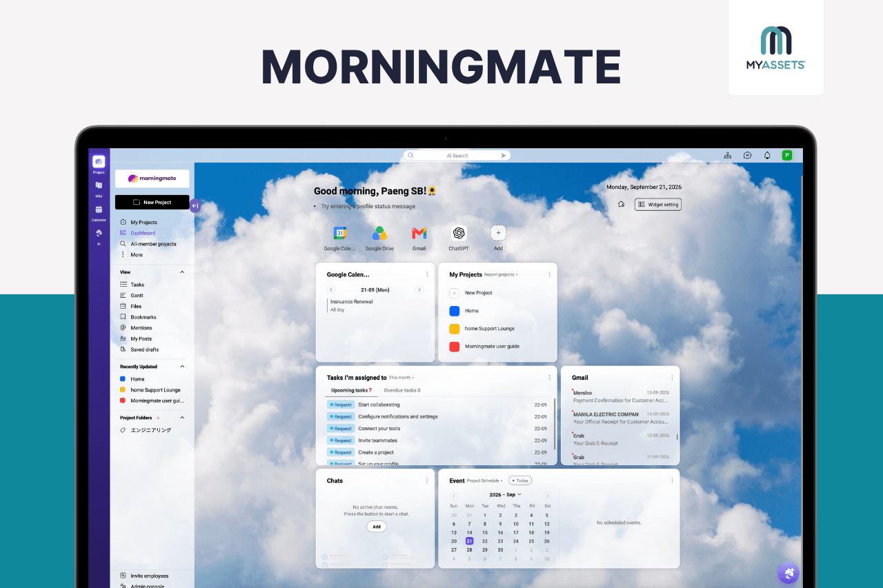This screenshot has width=883, height=588.
Task: Open the This month filter dropdown
Action: pyautogui.click(x=401, y=378)
